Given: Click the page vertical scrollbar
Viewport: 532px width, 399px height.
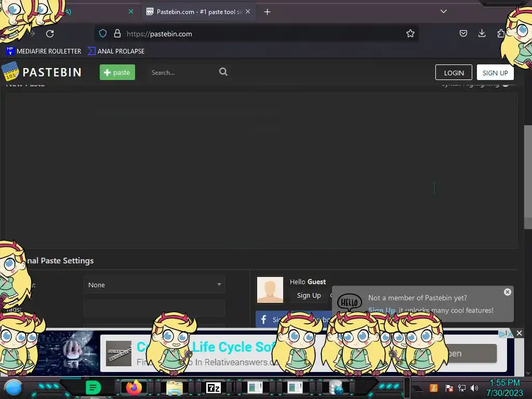Looking at the screenshot, I should (528, 177).
